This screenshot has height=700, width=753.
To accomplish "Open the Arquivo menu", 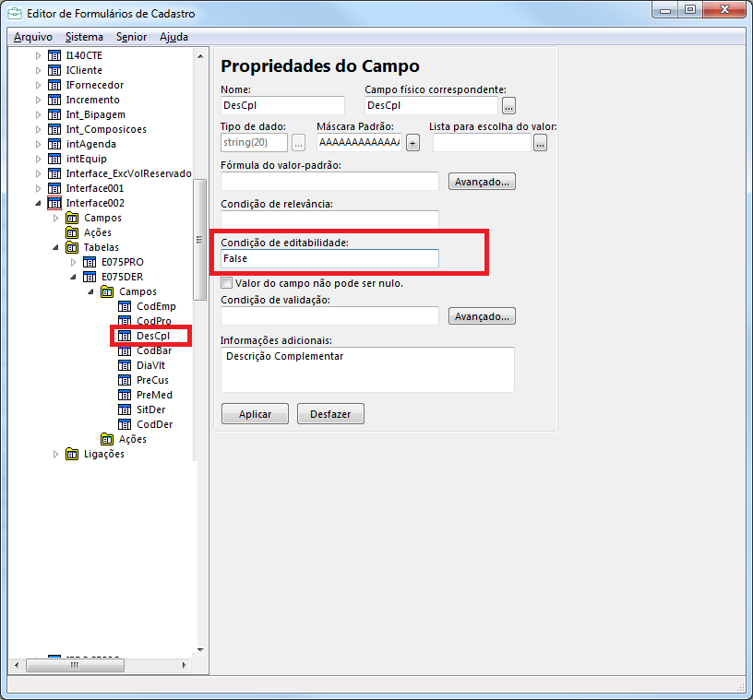I will click(32, 37).
